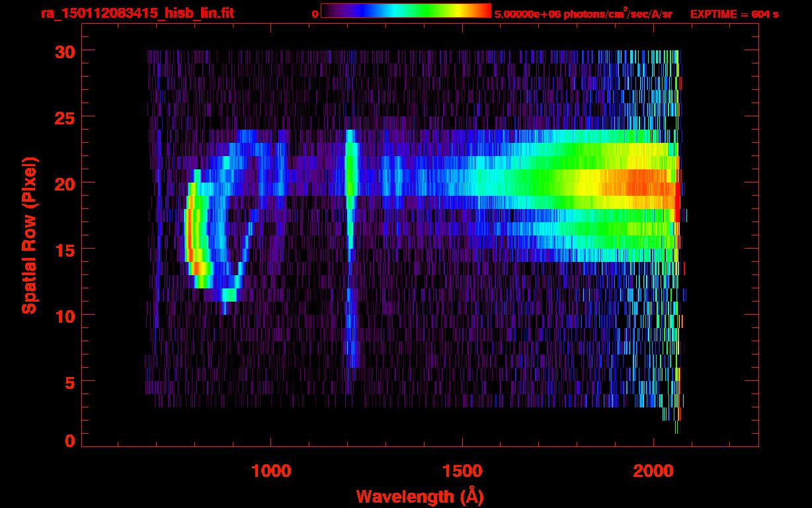812x508 pixels.
Task: Click the 1000 wavelength tick label
Action: coord(270,470)
